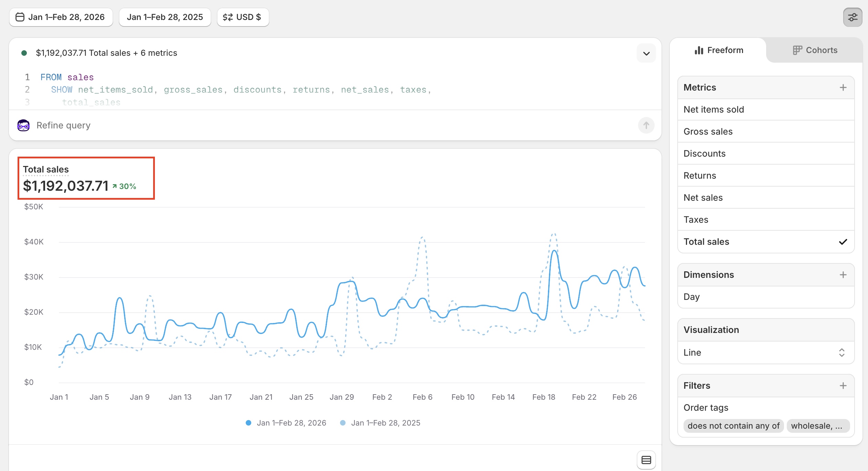The image size is (868, 471).
Task: Click the 30% increase indicator
Action: tap(124, 186)
